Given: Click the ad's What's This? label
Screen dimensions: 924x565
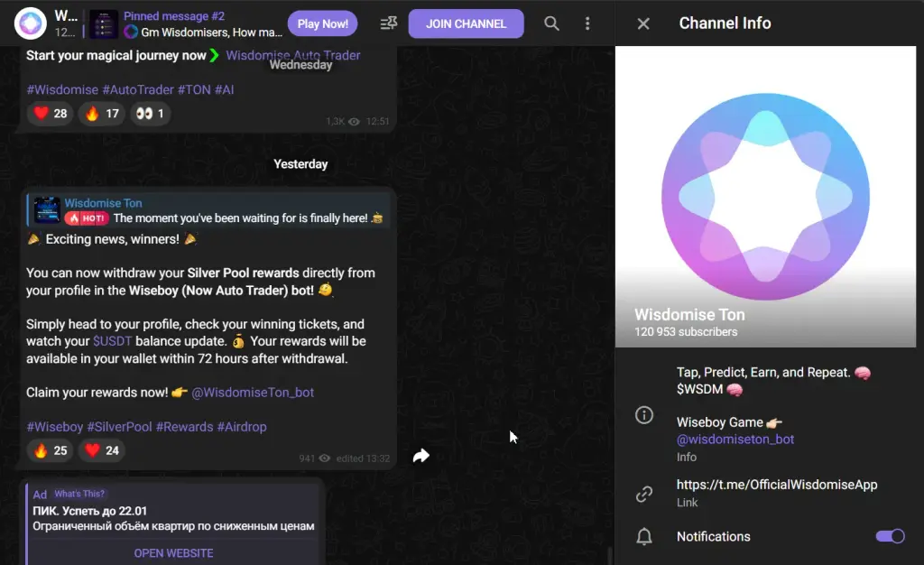Looking at the screenshot, I should point(79,494).
